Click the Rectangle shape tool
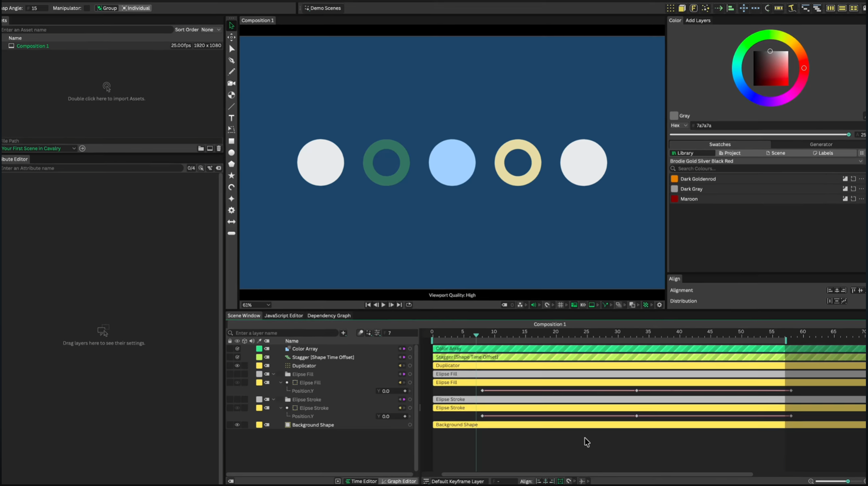The image size is (868, 486). click(231, 141)
